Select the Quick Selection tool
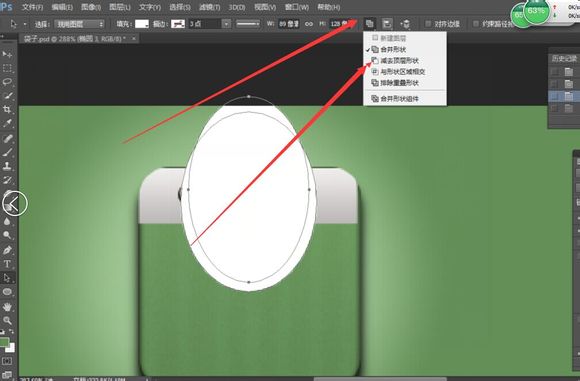The image size is (580, 381). tap(7, 96)
